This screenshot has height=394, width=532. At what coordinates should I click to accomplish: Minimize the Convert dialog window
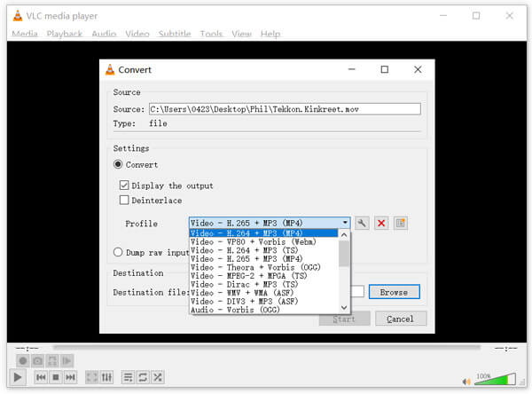352,69
